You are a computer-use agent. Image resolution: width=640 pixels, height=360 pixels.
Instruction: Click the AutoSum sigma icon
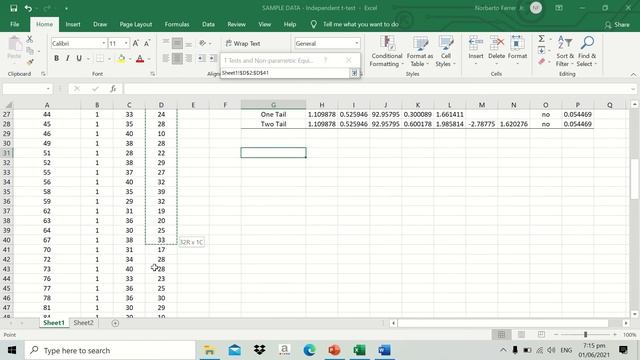(542, 39)
